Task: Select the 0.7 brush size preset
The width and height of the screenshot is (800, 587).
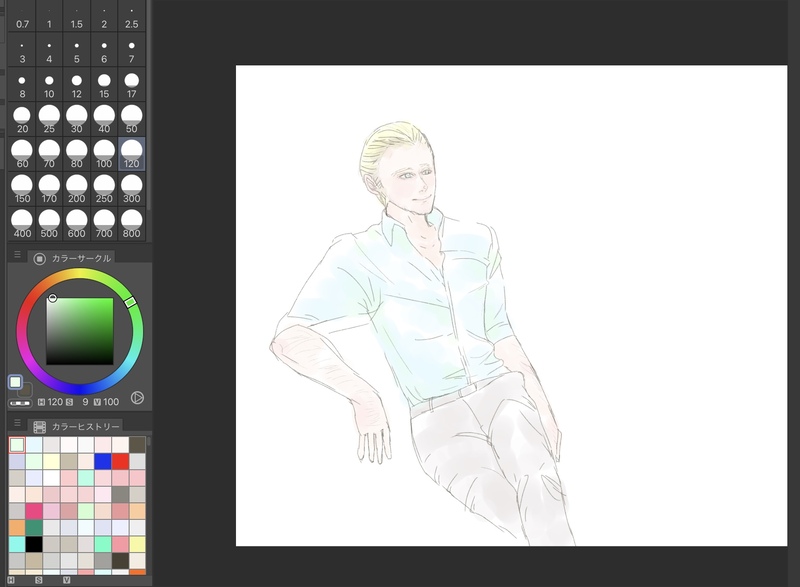Action: (x=22, y=16)
